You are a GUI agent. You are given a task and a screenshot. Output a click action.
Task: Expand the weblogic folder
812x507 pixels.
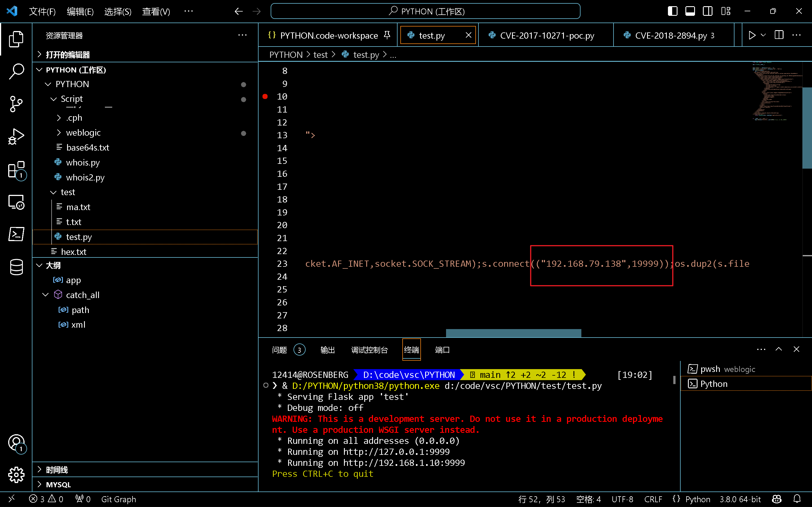83,133
